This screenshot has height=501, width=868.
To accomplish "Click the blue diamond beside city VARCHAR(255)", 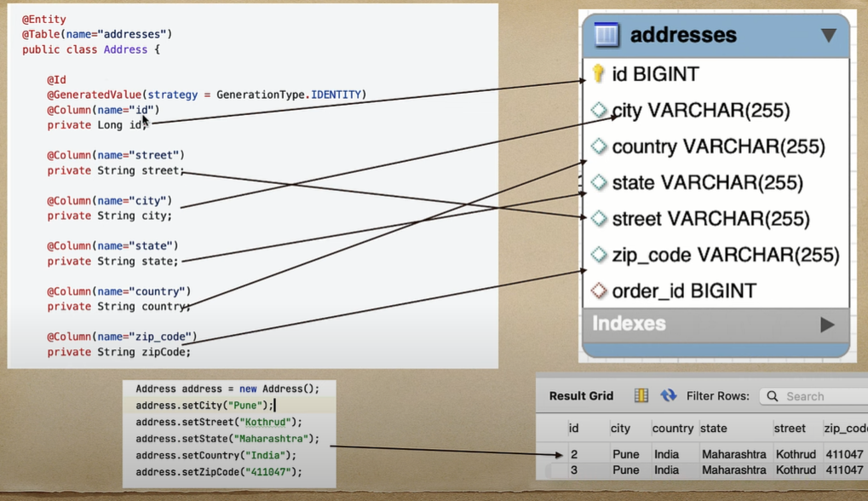I will click(x=599, y=110).
